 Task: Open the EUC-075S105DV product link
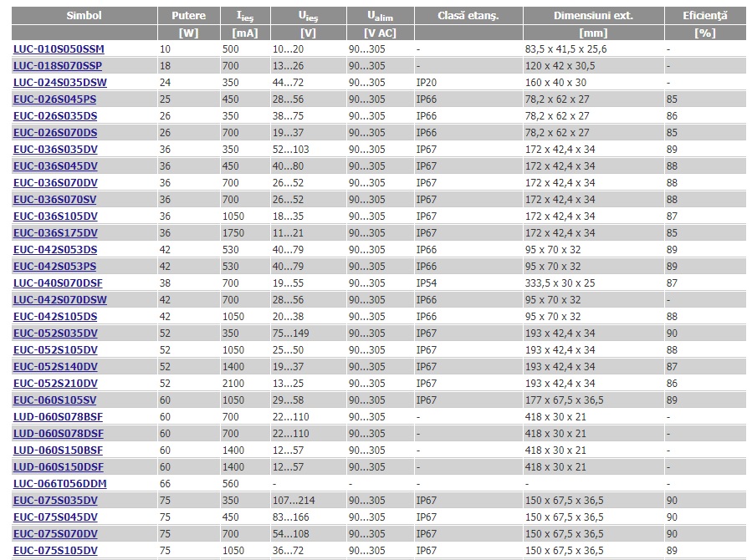click(55, 551)
